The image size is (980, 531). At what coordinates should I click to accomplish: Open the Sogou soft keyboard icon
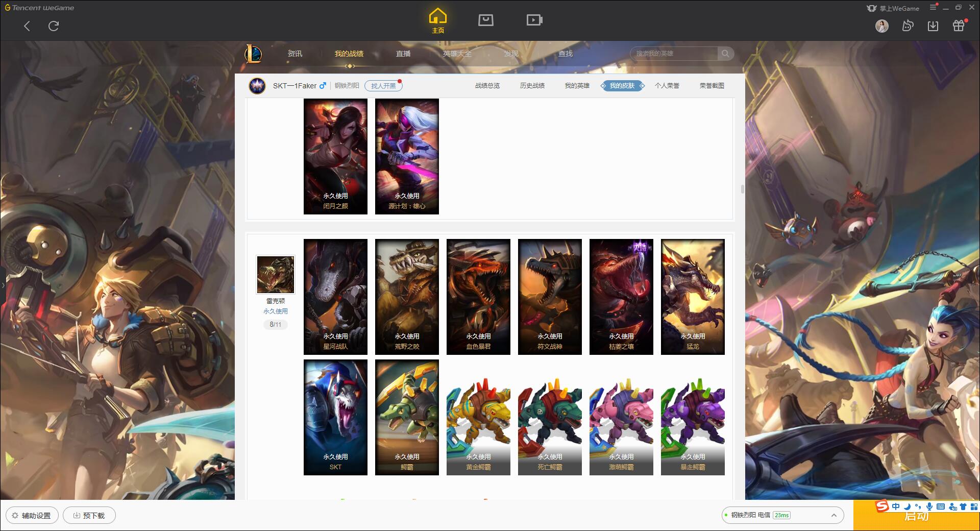point(940,506)
